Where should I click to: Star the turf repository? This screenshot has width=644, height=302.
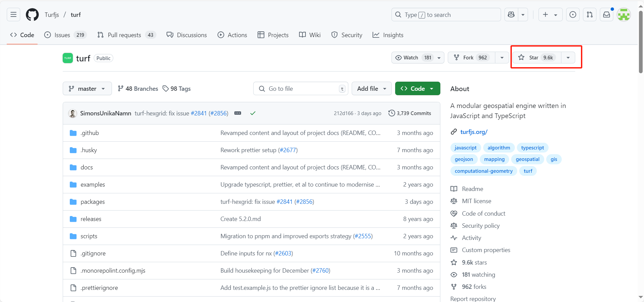537,58
